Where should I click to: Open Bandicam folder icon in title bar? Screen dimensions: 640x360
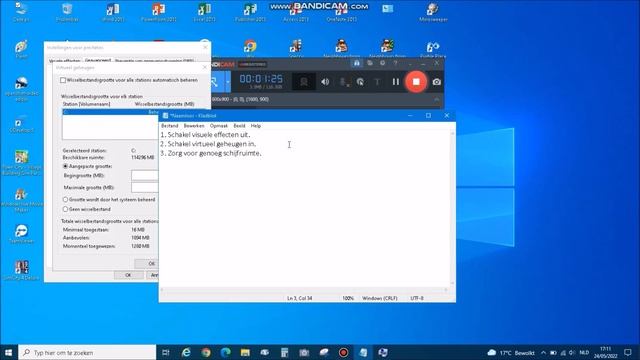click(x=370, y=63)
